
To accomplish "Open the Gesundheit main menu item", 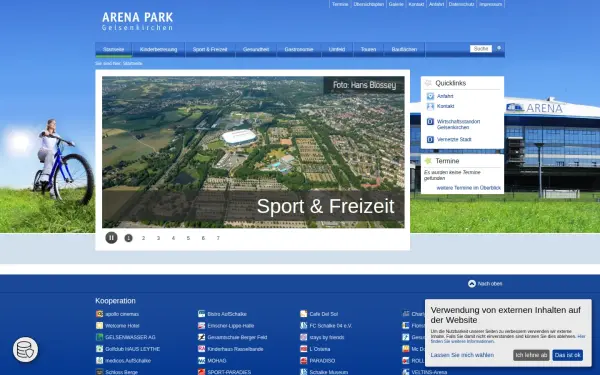I will 256,49.
